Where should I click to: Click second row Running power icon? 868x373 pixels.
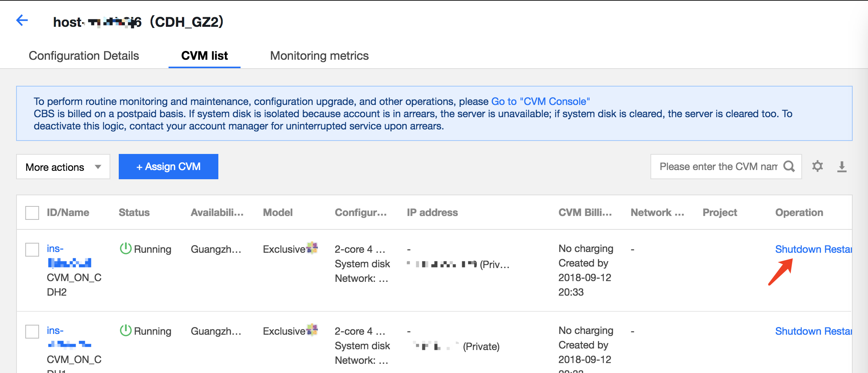click(126, 330)
